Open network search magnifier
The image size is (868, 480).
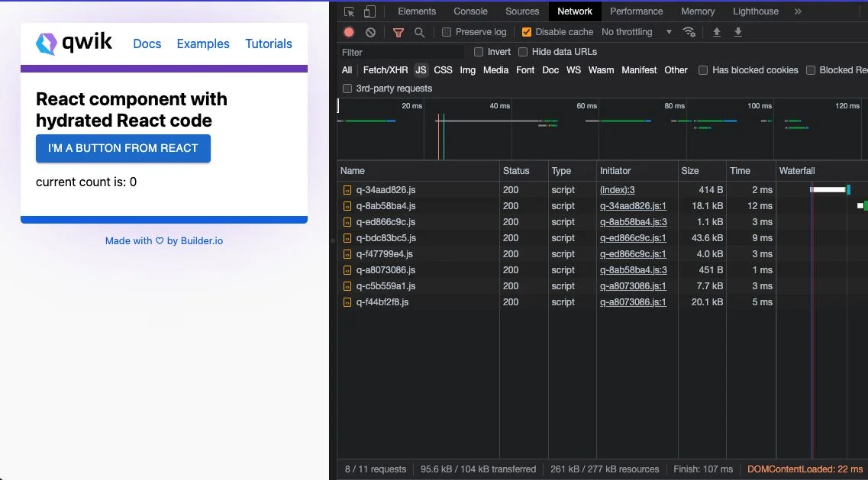coord(420,32)
